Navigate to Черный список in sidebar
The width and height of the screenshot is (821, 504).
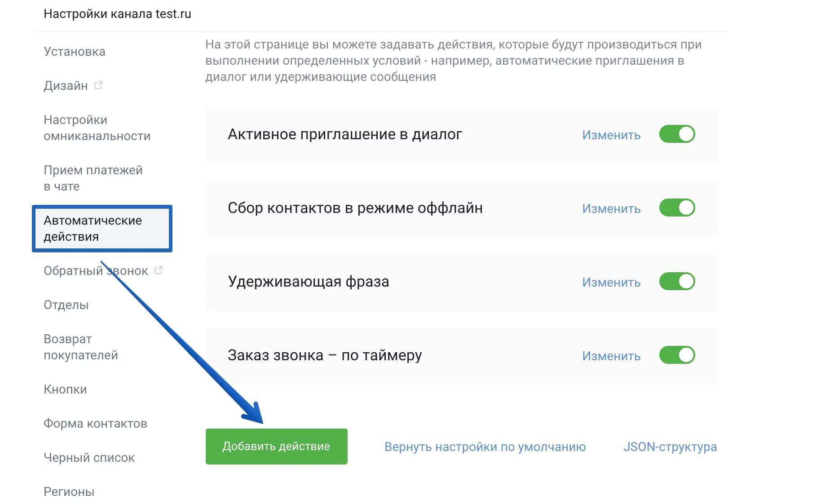[x=89, y=458]
